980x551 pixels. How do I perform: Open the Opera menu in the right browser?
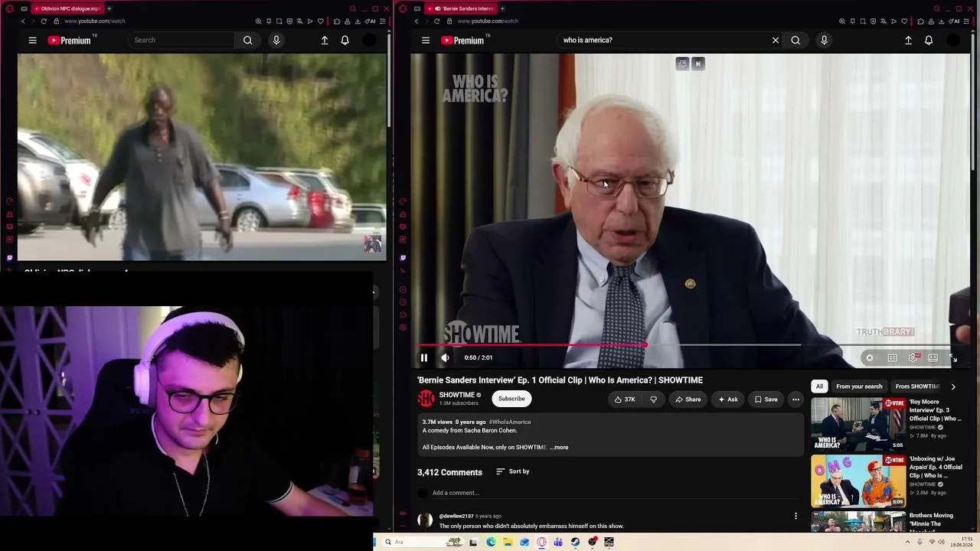[403, 8]
